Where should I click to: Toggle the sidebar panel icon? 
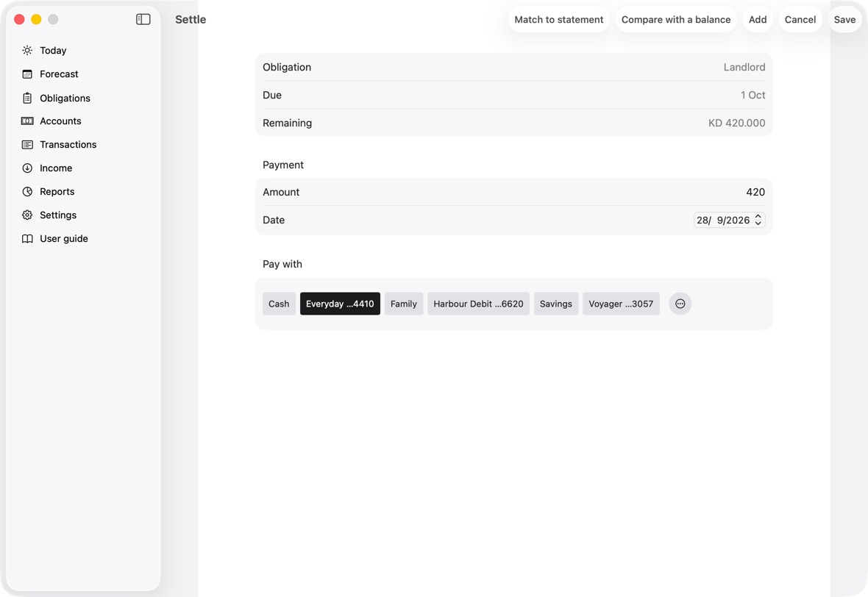click(x=143, y=19)
